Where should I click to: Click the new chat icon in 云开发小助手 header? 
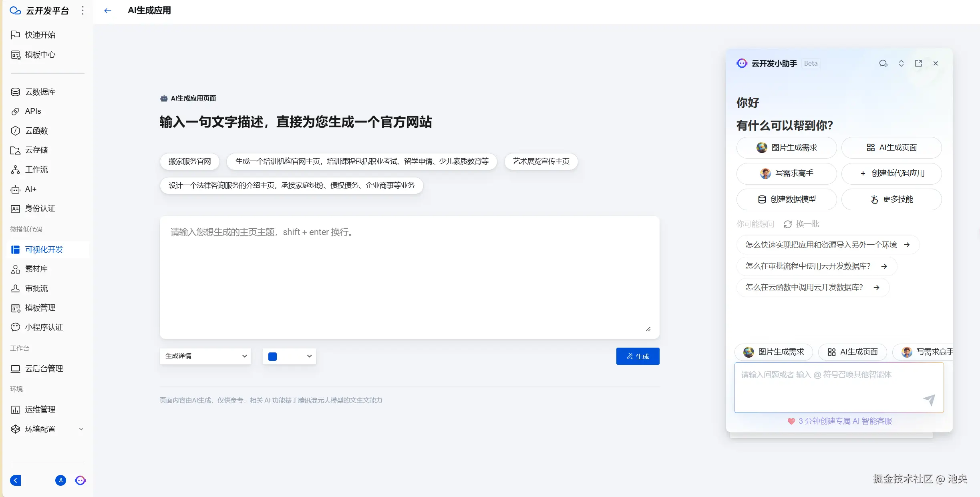(x=883, y=63)
